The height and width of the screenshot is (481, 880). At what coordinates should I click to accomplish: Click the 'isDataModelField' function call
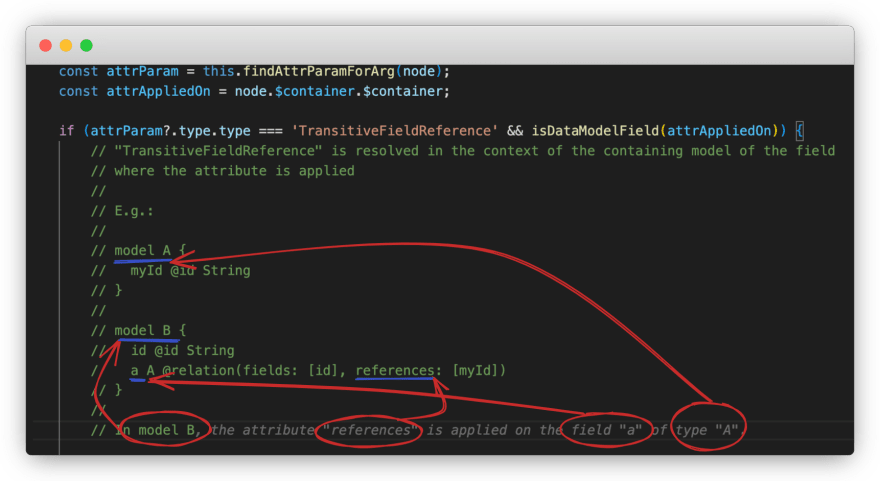tap(595, 131)
